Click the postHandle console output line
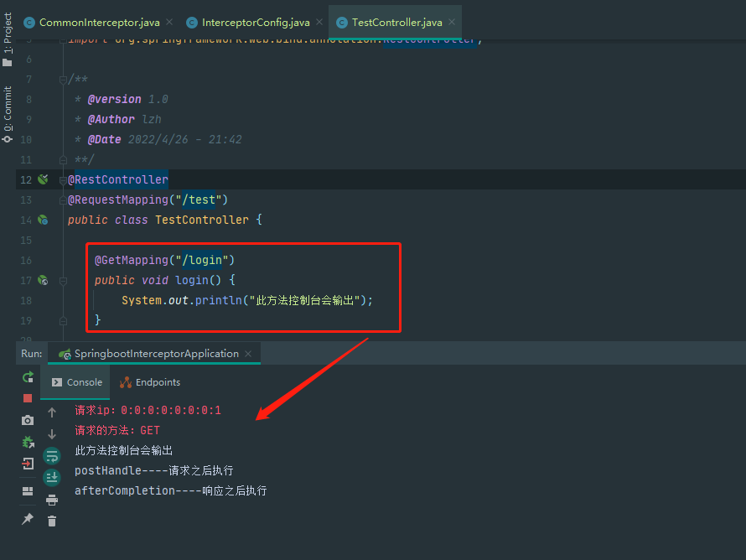746x560 pixels. 153,470
